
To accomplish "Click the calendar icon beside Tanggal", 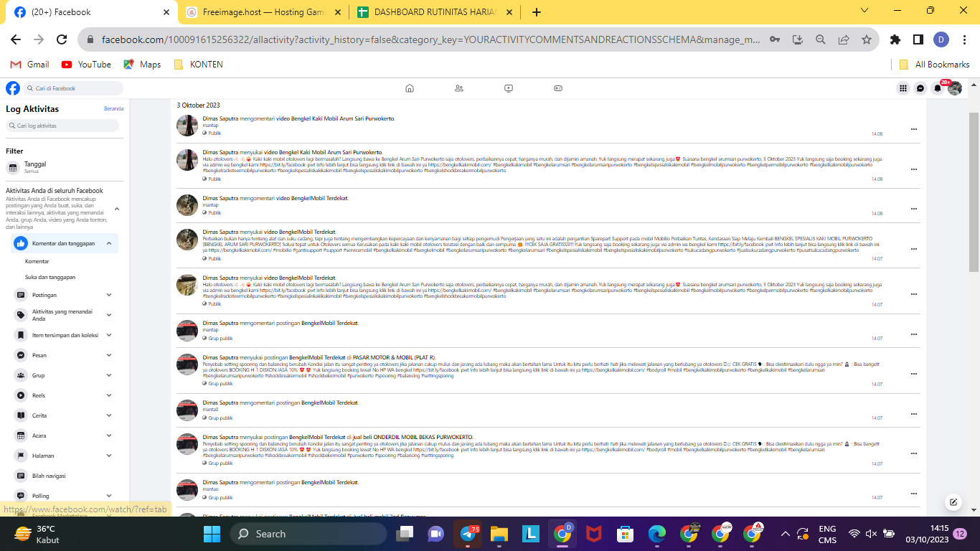I will tap(13, 168).
